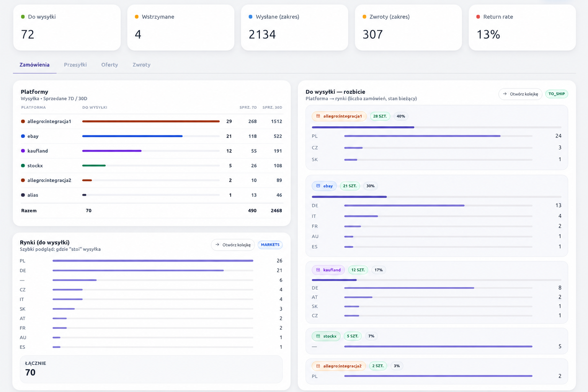
Task: Select the Zwroty tab
Action: [x=142, y=65]
